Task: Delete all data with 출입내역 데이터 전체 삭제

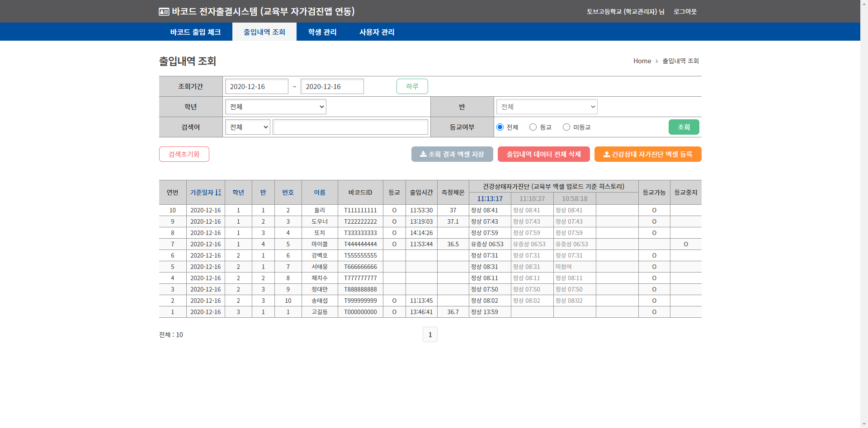Action: click(543, 154)
